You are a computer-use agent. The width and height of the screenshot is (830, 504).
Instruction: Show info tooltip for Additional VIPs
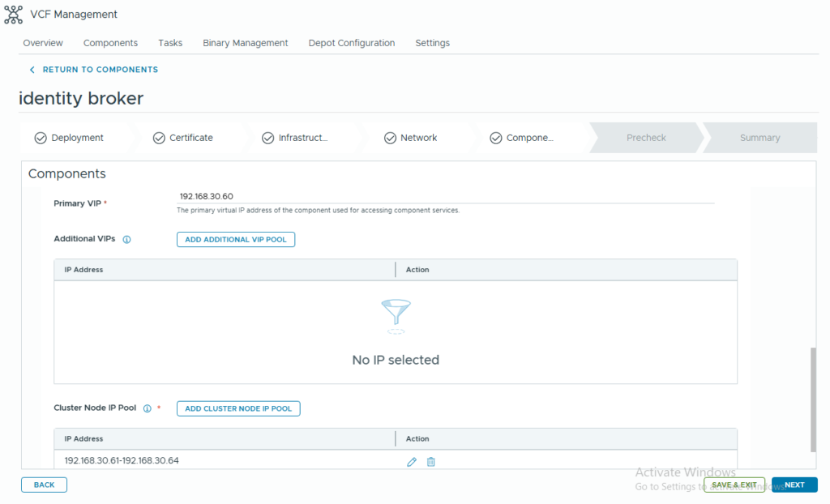(127, 240)
